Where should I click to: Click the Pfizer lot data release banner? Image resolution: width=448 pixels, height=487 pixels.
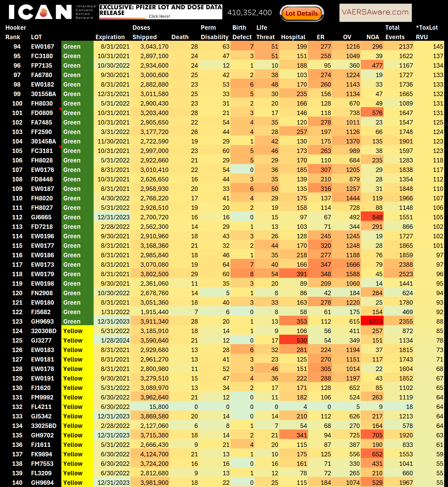click(x=161, y=11)
